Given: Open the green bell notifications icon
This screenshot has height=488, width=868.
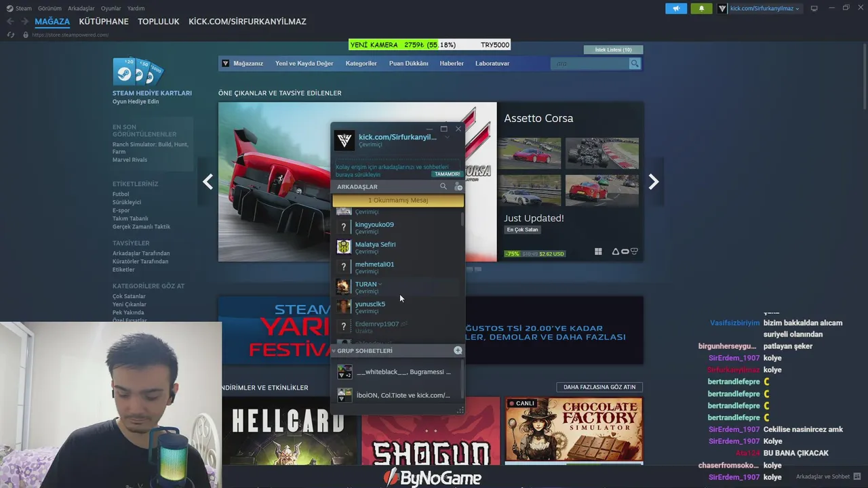Looking at the screenshot, I should click(x=701, y=8).
